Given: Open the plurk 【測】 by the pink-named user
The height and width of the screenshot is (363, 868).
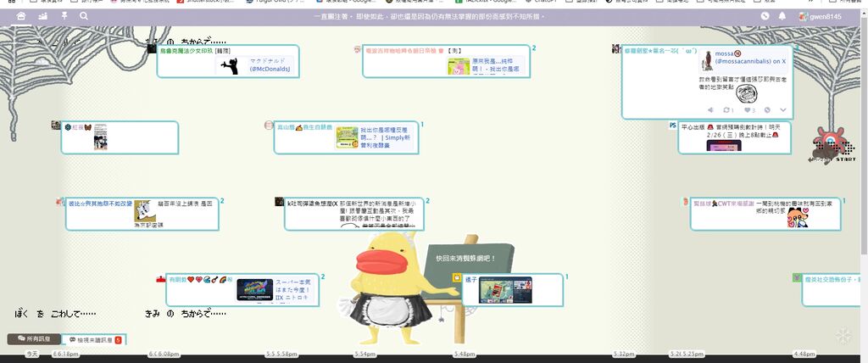Looking at the screenshot, I should pyautogui.click(x=446, y=61).
